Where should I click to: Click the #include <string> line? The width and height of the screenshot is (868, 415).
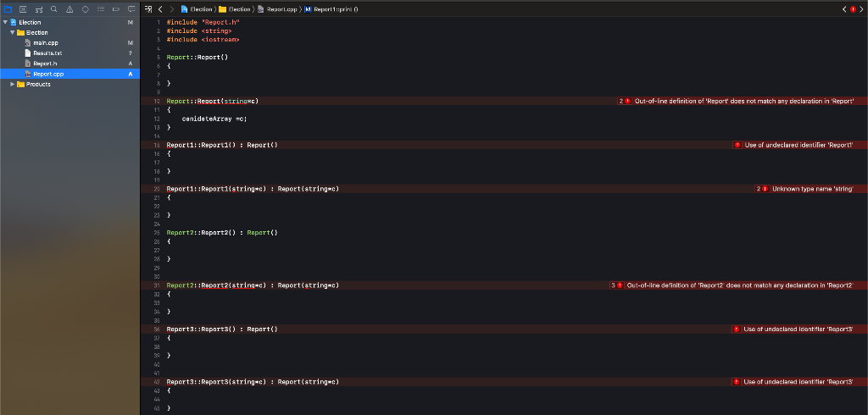pos(199,30)
